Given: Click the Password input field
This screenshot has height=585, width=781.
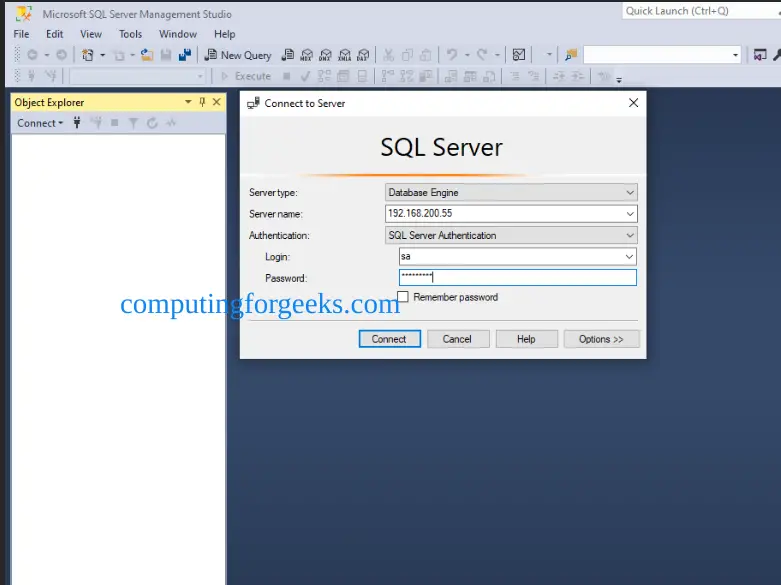Looking at the screenshot, I should point(518,278).
